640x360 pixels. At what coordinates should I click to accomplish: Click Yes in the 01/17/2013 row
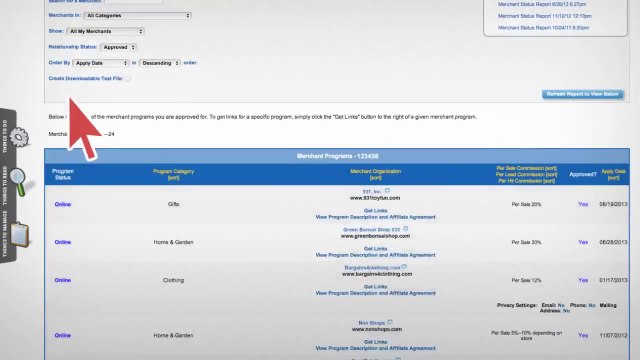click(x=583, y=280)
